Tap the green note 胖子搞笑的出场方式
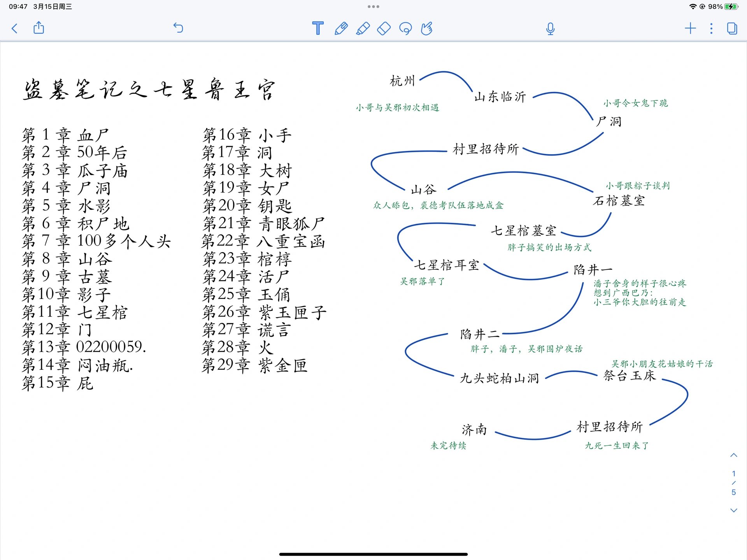Viewport: 747px width, 560px height. (x=549, y=247)
